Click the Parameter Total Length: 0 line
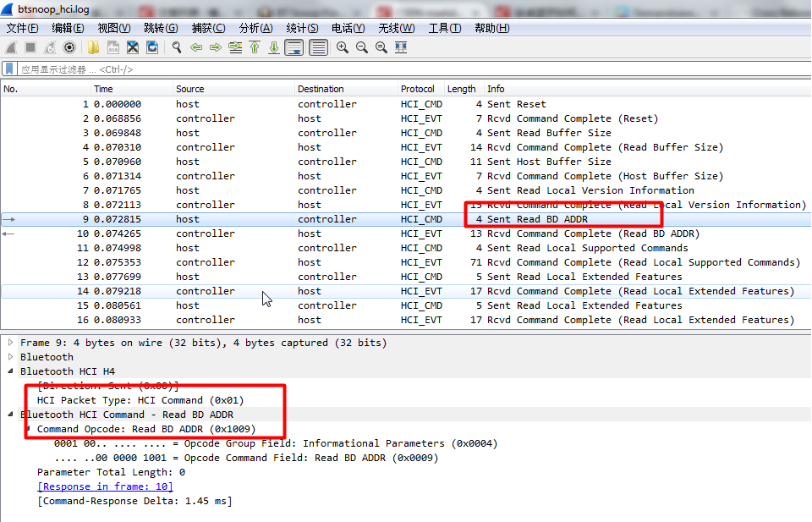 pos(111,472)
